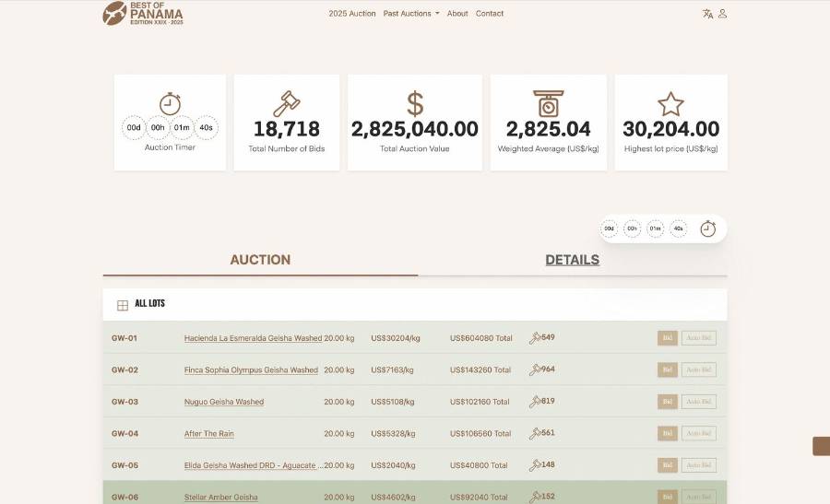Click the gavel icon above Total Number of Bids
This screenshot has width=830, height=504.
287,103
